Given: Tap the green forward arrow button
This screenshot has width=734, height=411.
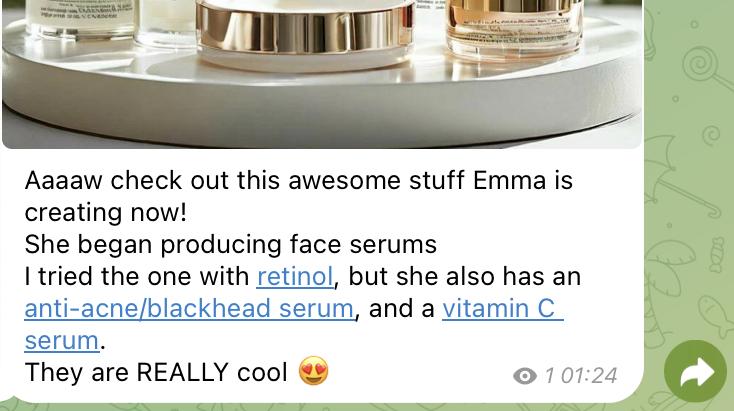Looking at the screenshot, I should pos(696,371).
